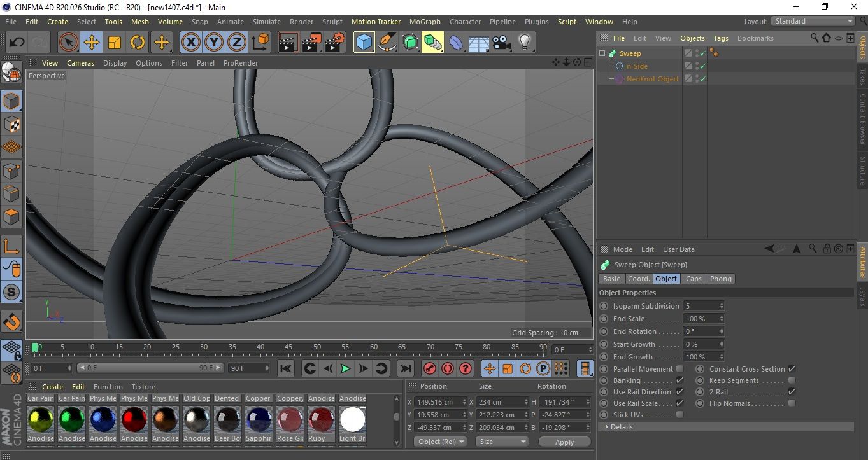Disable the Banking checkbox
Image resolution: width=868 pixels, height=460 pixels.
click(679, 380)
